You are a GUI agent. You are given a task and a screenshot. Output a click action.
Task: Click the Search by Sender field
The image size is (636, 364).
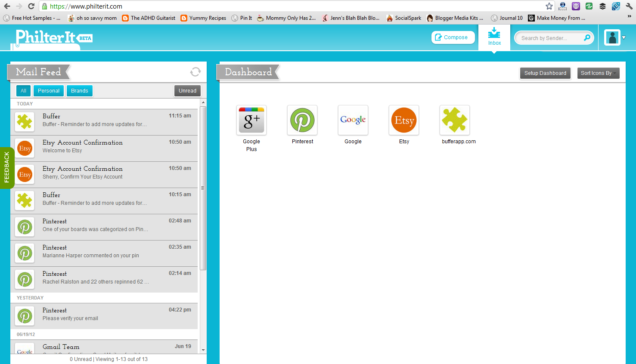pos(549,38)
